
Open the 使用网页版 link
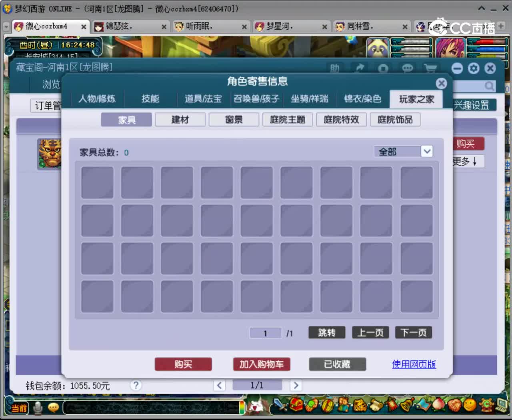[x=414, y=364]
